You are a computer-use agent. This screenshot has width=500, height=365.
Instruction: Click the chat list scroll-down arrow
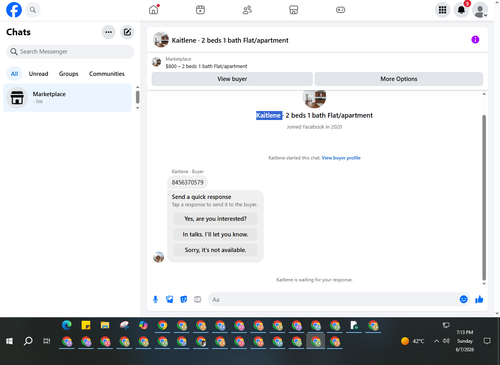(137, 108)
